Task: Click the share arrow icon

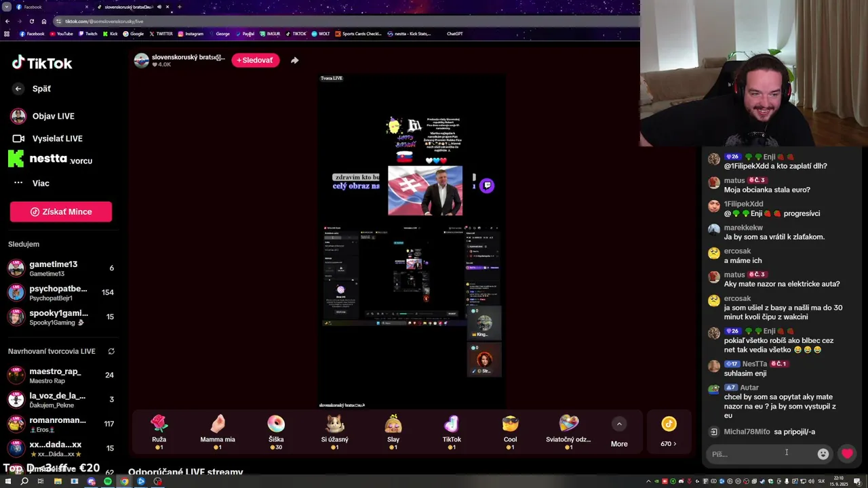Action: (x=294, y=60)
